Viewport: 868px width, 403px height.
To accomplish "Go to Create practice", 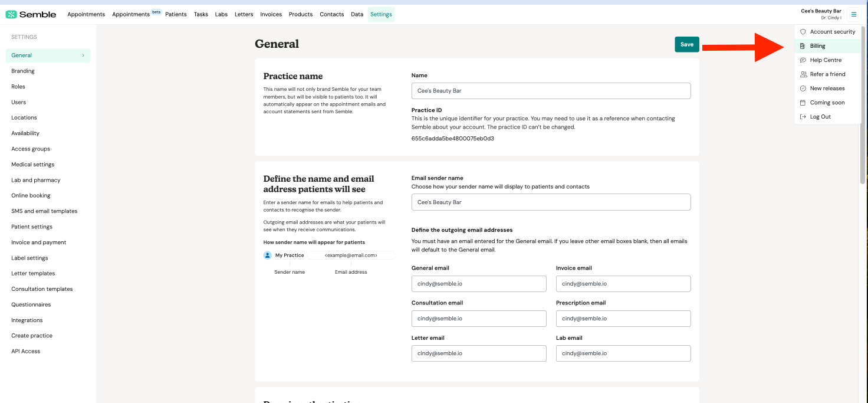I will 32,336.
